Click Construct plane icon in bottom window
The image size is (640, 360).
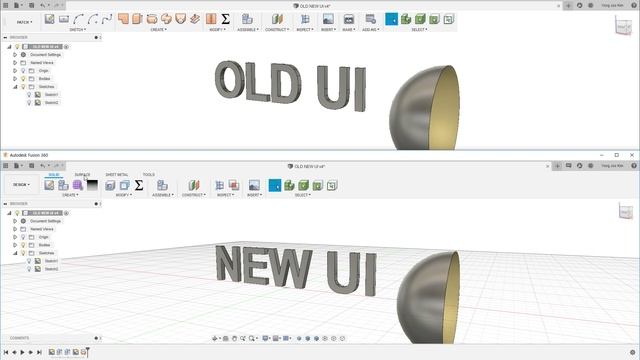pos(194,185)
